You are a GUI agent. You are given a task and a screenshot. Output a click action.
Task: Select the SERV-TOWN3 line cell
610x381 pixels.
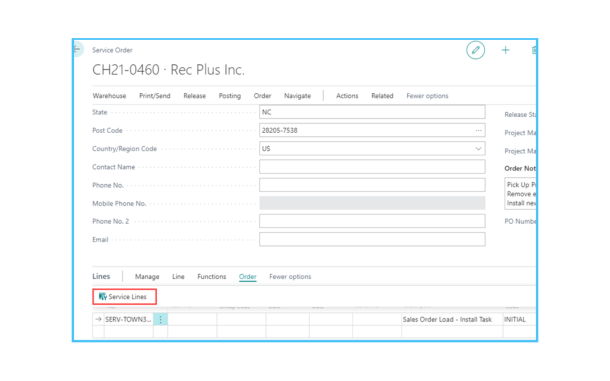[x=128, y=319]
